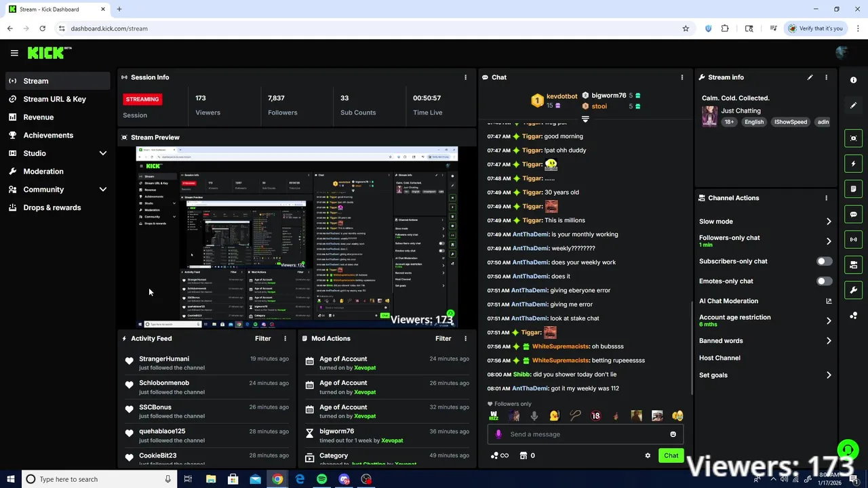The width and height of the screenshot is (868, 488).
Task: Open chat settings gear icon
Action: [x=648, y=455]
